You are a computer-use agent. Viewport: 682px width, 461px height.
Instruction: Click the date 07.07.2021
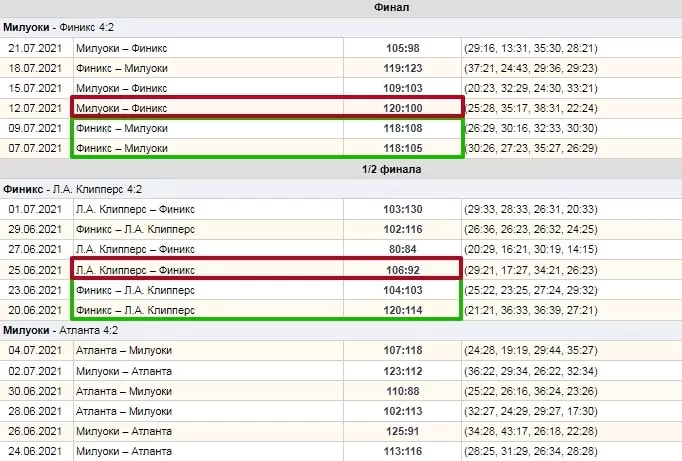pyautogui.click(x=35, y=148)
